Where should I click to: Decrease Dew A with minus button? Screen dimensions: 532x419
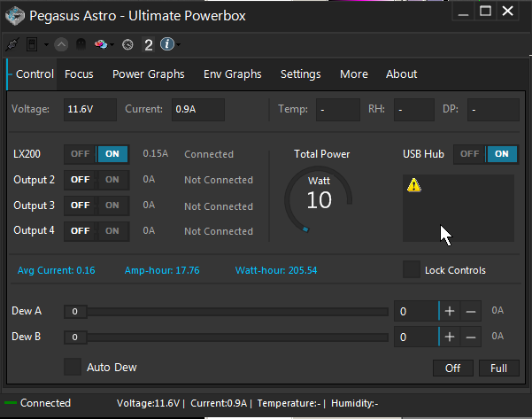point(471,311)
